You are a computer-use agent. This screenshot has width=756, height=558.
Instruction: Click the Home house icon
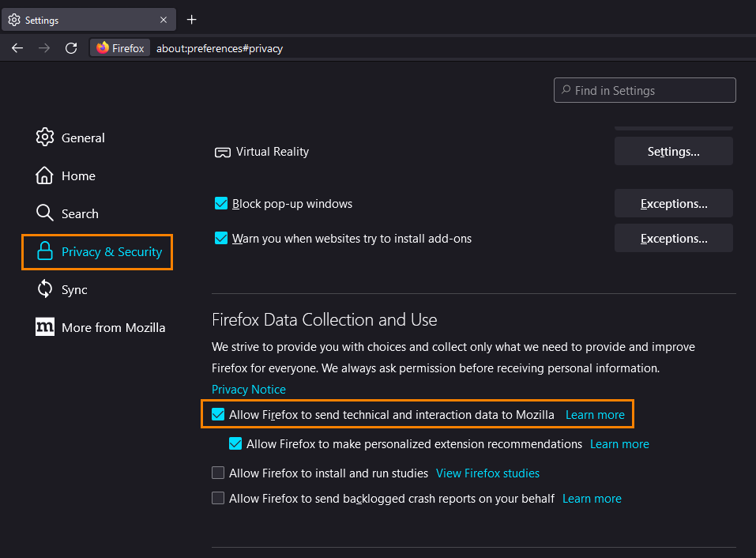pos(44,175)
